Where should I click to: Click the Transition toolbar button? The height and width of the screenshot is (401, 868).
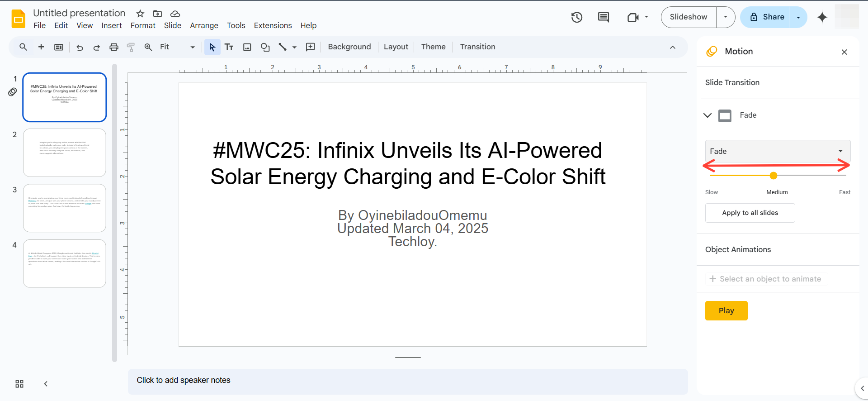tap(477, 47)
